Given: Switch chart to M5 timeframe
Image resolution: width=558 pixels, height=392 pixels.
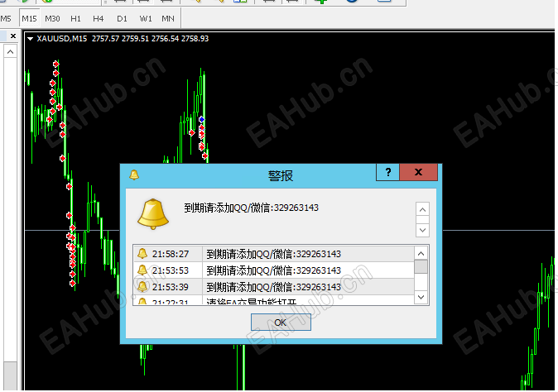Looking at the screenshot, I should (5, 18).
